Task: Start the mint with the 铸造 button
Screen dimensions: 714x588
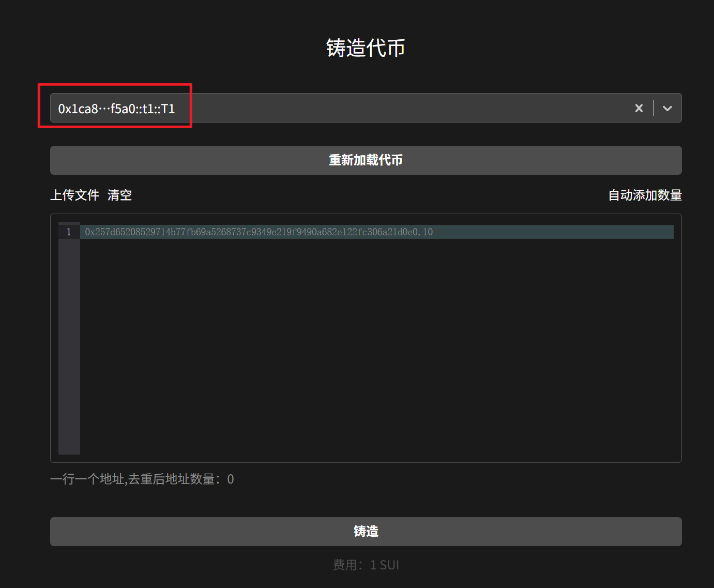Action: click(x=366, y=531)
